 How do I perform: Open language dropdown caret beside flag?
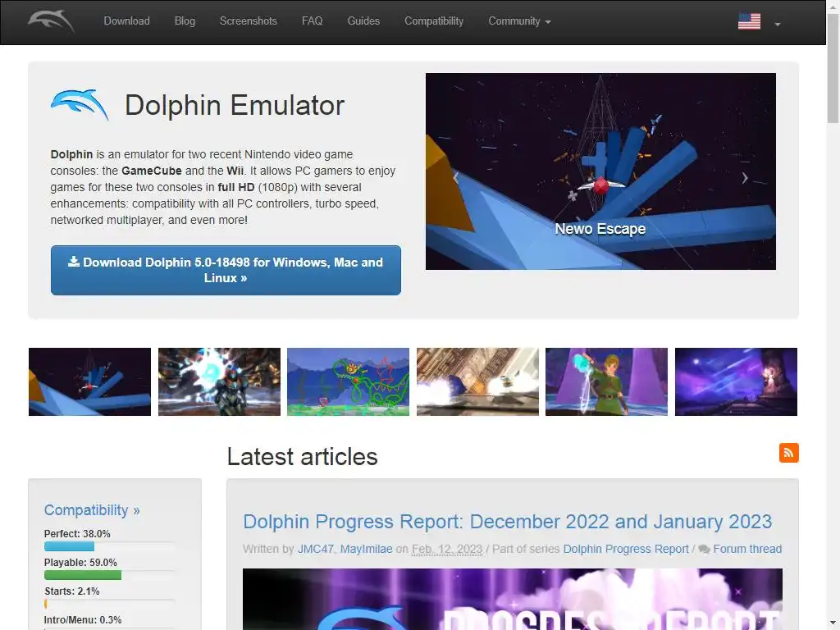pos(778,24)
